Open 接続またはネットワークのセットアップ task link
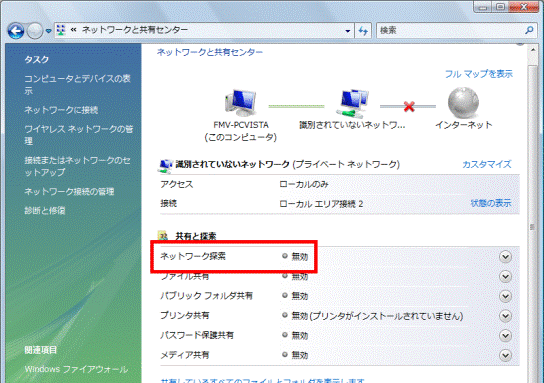This screenshot has width=544, height=383. click(77, 166)
